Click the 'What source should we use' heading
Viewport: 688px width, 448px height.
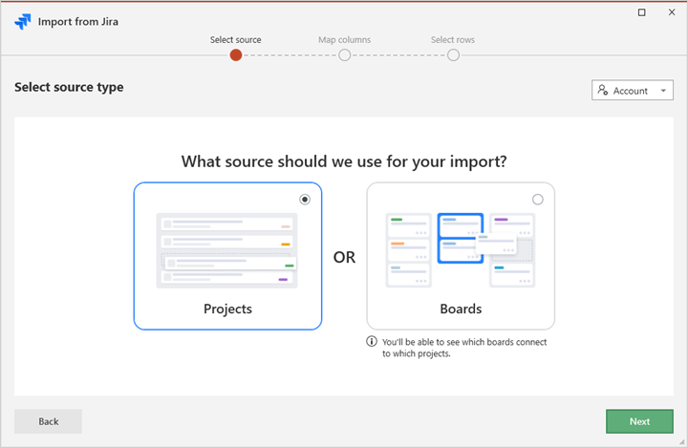coord(344,161)
